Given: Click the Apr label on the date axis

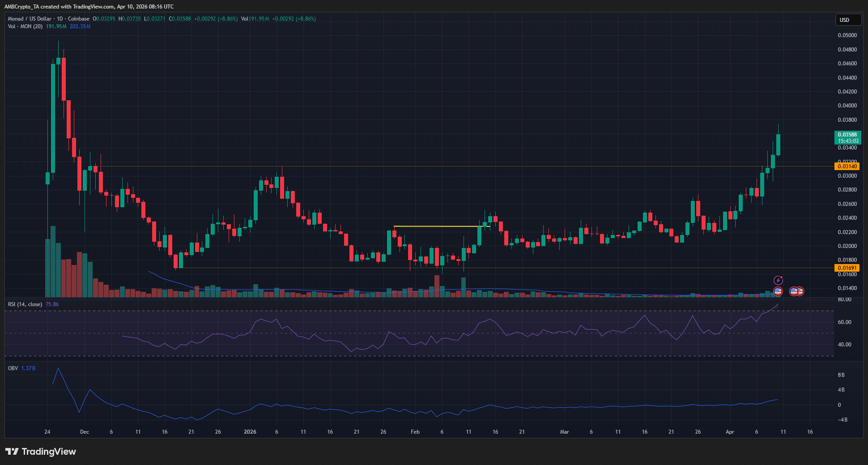Looking at the screenshot, I should pos(730,432).
